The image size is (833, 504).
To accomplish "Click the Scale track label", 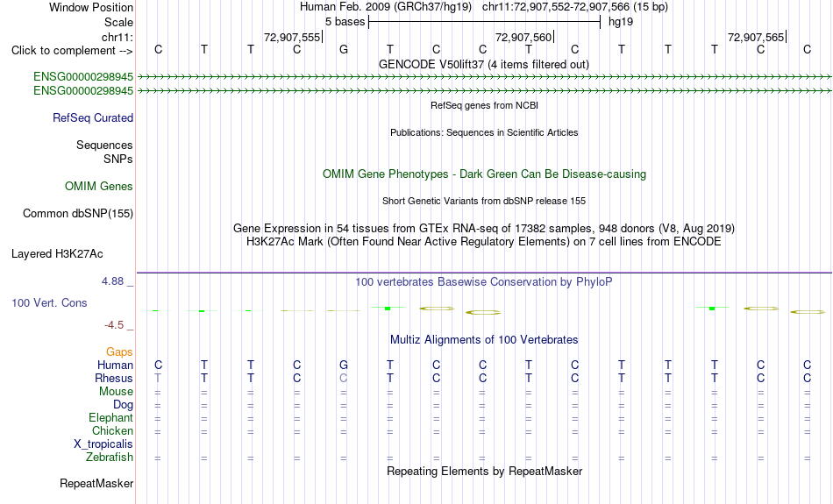I will click(118, 22).
